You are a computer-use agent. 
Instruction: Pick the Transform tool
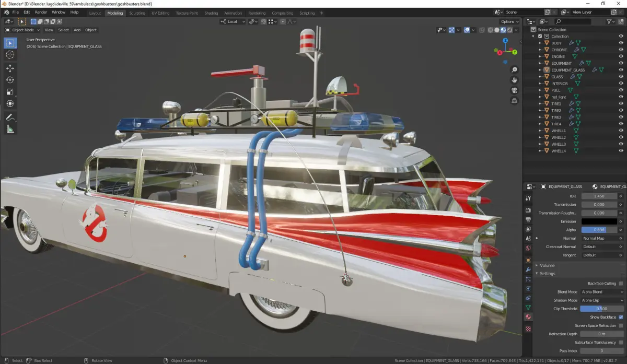click(x=10, y=104)
